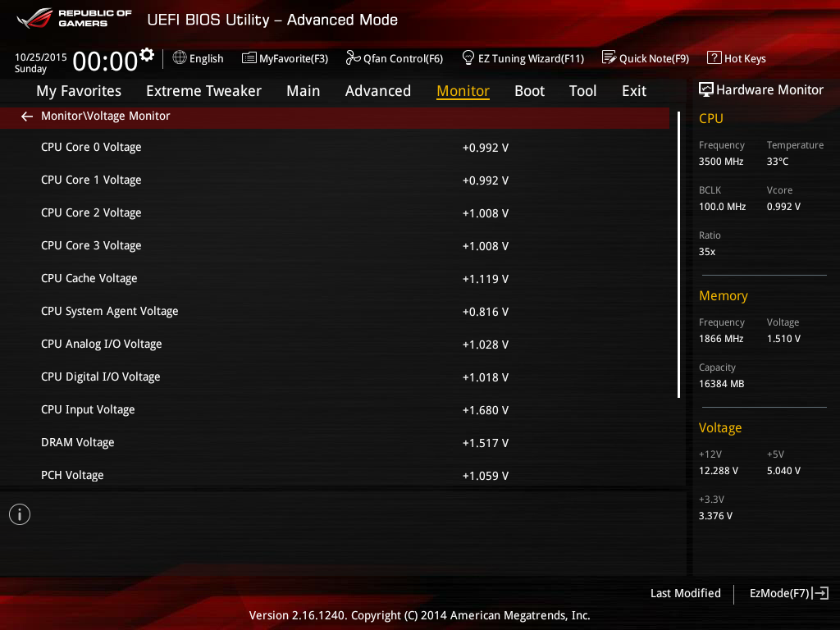
Task: Click the Republic of Gamers logo
Action: click(75, 18)
